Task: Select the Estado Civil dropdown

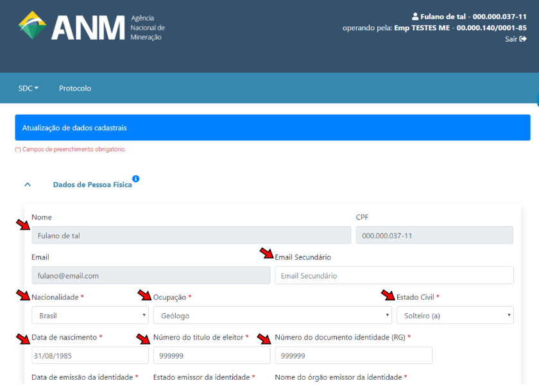Action: coord(454,316)
